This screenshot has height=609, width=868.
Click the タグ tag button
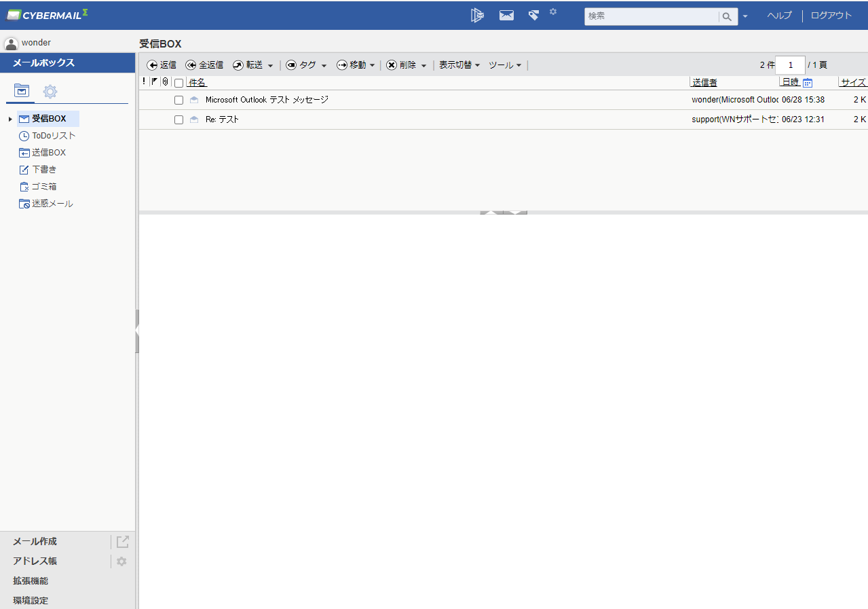301,65
